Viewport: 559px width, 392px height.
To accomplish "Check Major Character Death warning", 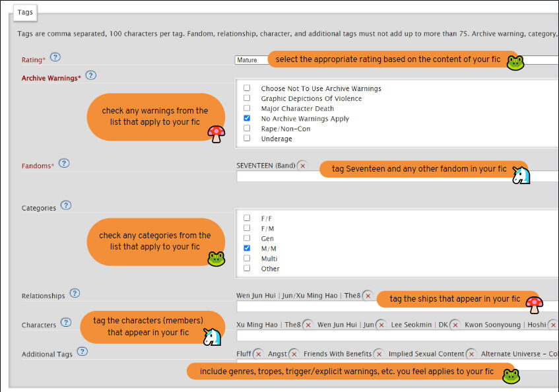I will (247, 108).
